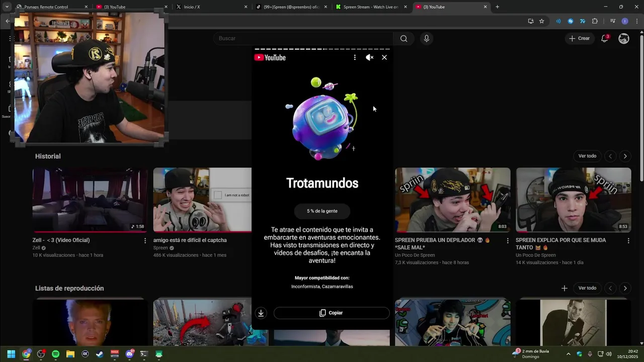Advance playlists row with the right arrow
Image resolution: width=644 pixels, height=362 pixels.
625,288
